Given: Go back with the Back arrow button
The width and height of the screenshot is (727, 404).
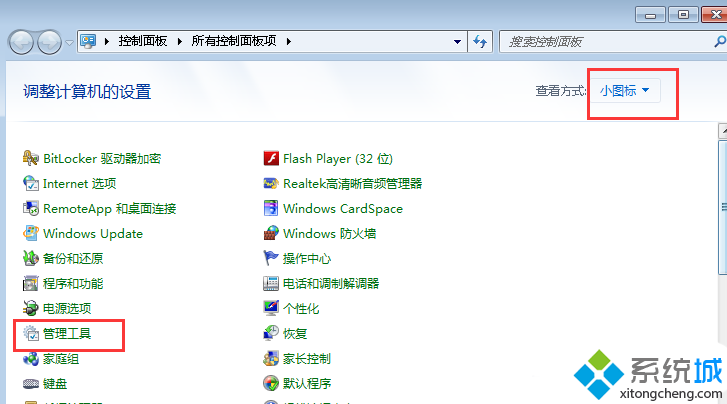Looking at the screenshot, I should coord(21,42).
